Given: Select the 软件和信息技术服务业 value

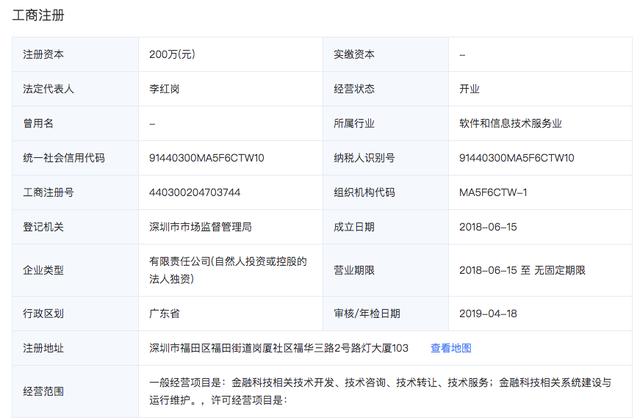Looking at the screenshot, I should (x=511, y=123).
